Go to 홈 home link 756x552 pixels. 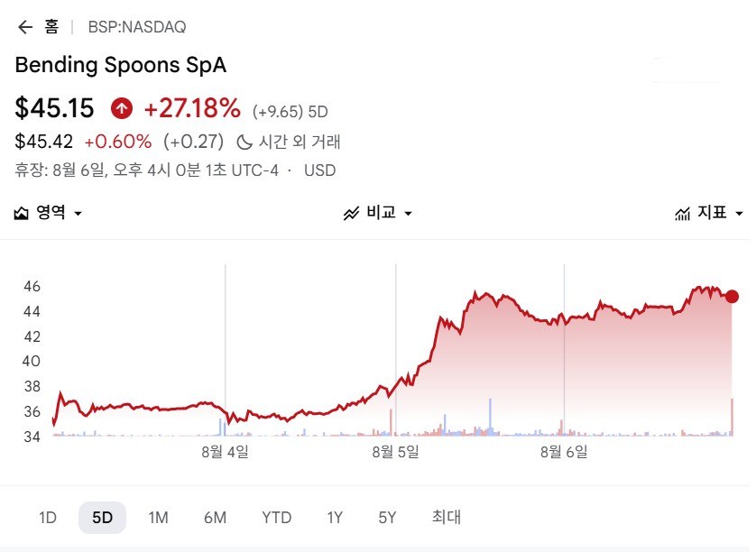[x=51, y=26]
